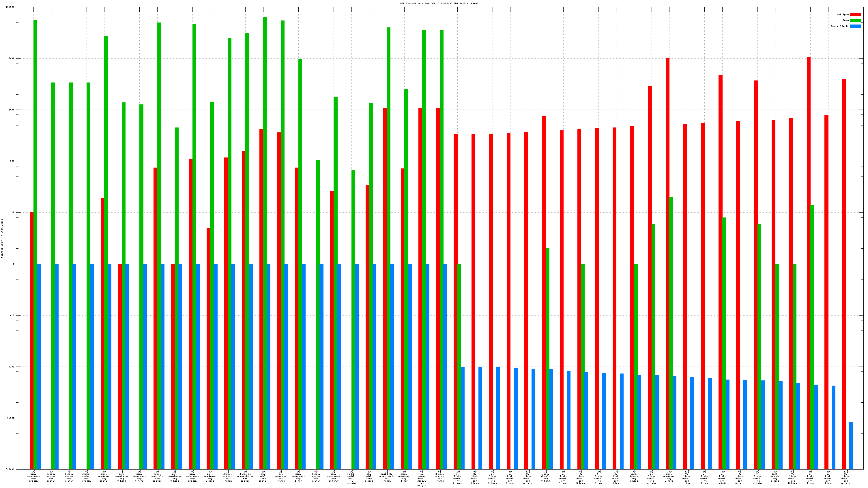Click the zen.spamhaus.org 4 hops x-axis label
This screenshot has width=868, height=488.
139,476
